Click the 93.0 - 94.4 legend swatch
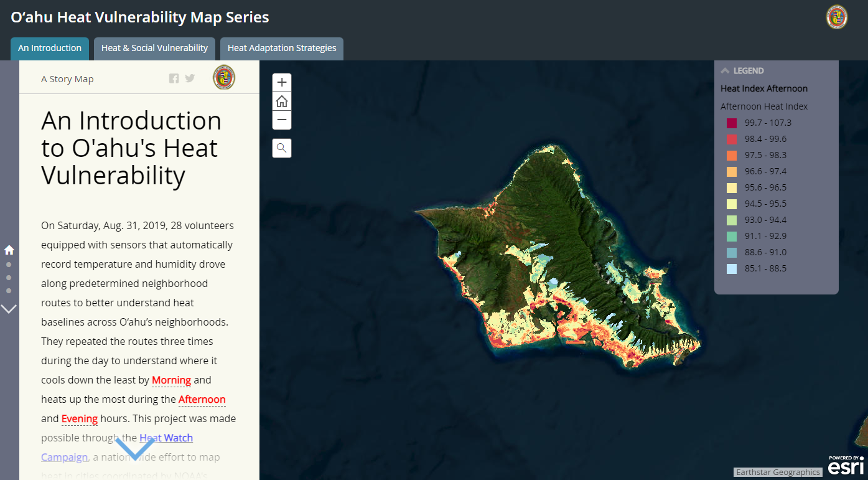868x480 pixels. (x=731, y=220)
